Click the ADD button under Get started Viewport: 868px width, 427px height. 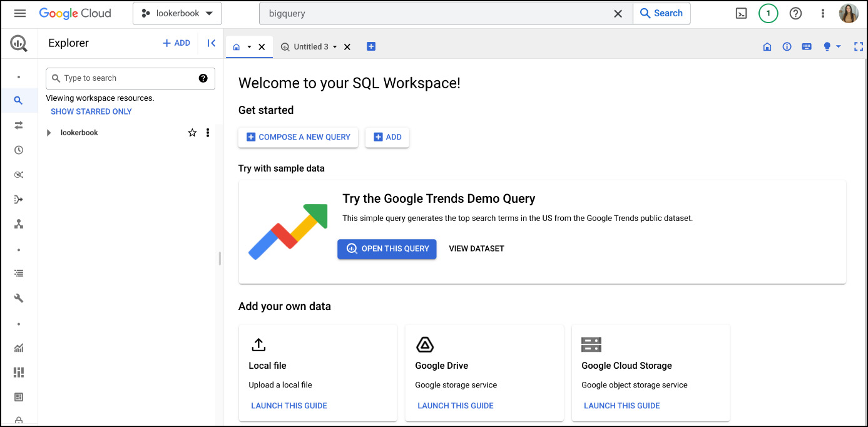pos(387,137)
